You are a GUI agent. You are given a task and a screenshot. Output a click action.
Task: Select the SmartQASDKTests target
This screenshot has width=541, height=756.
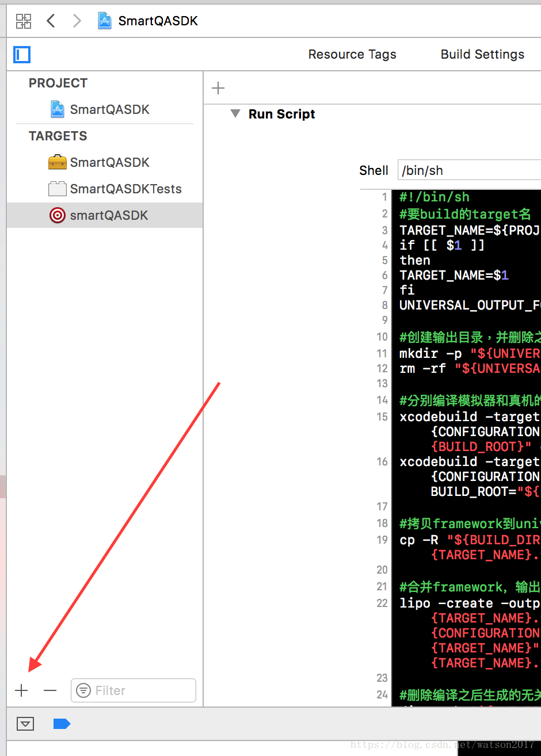pyautogui.click(x=105, y=189)
